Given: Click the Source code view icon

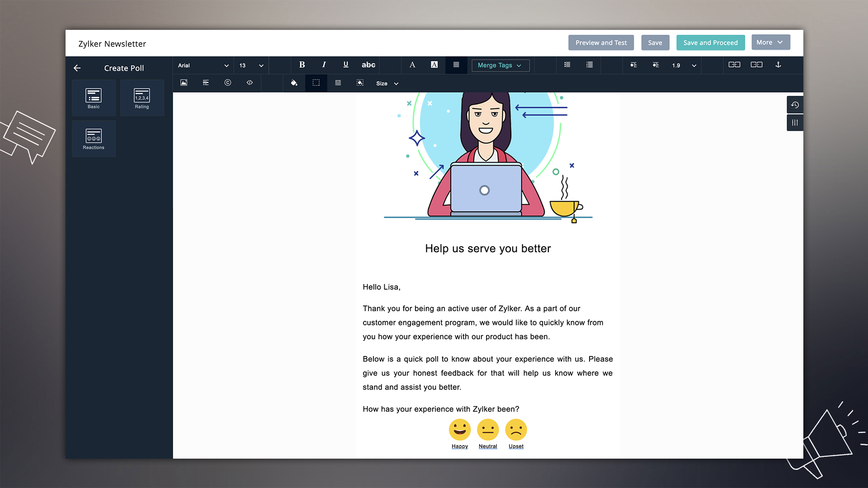Looking at the screenshot, I should 249,83.
